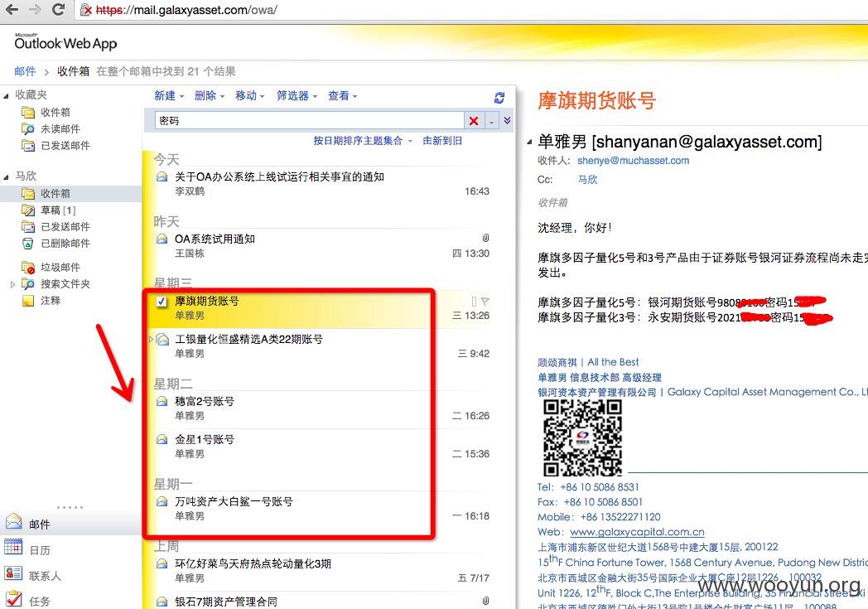Click the search box containing 密码
868x609 pixels.
point(310,121)
